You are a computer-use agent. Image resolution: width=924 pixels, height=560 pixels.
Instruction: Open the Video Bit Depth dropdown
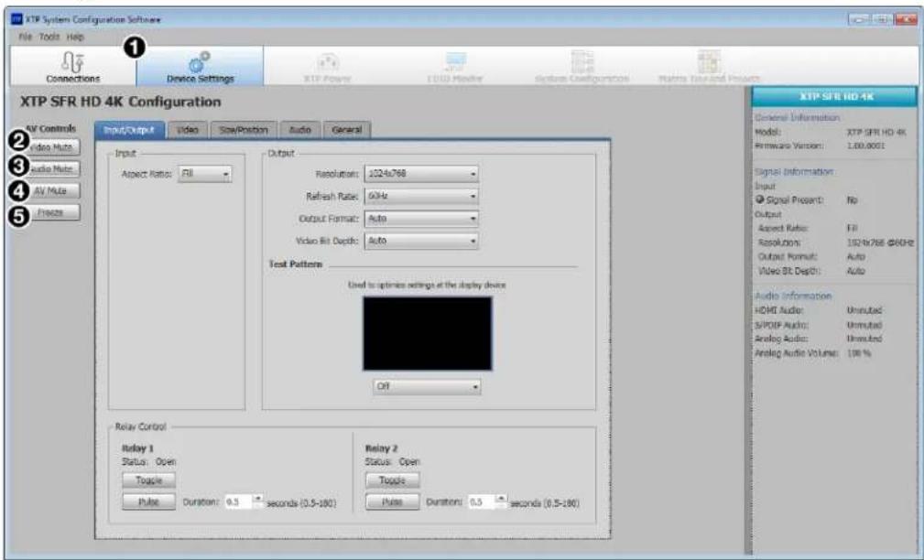tap(421, 241)
